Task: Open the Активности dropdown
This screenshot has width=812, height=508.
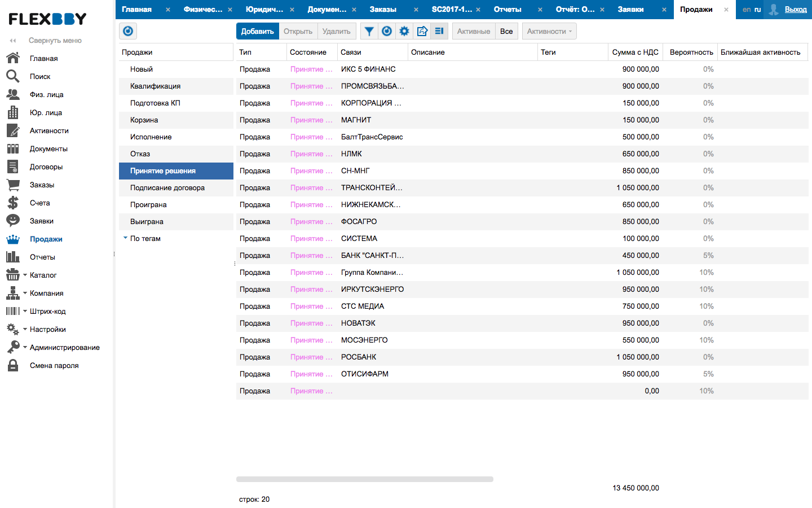Action: (549, 32)
